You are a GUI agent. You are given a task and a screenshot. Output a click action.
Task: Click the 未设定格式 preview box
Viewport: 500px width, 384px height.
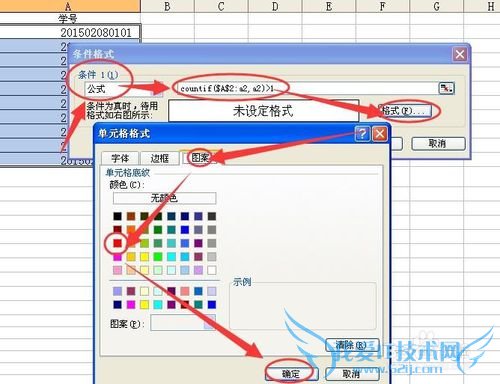pyautogui.click(x=263, y=111)
